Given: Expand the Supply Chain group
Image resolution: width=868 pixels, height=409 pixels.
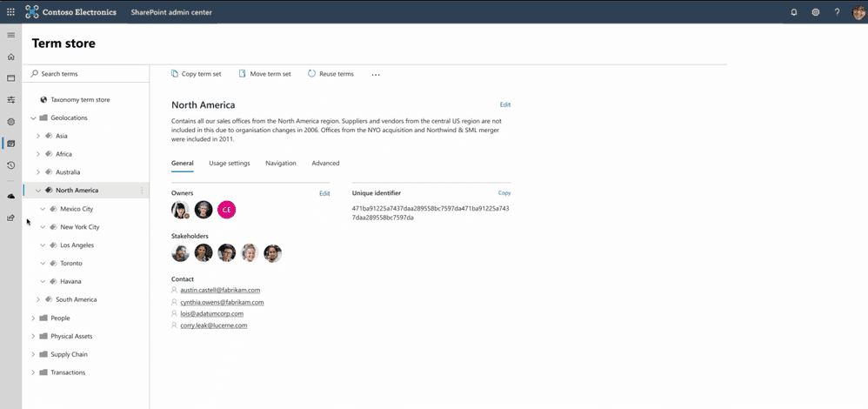Looking at the screenshot, I should point(33,354).
